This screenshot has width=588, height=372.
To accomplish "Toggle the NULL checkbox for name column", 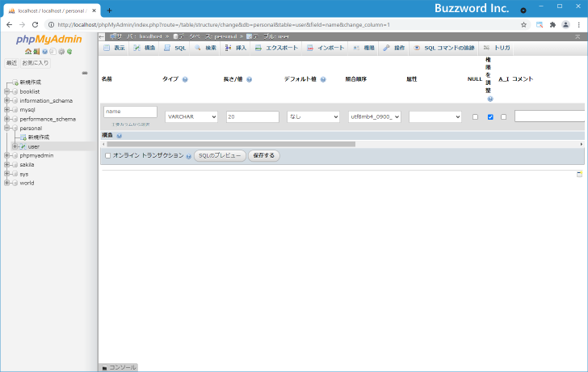I will coord(475,116).
